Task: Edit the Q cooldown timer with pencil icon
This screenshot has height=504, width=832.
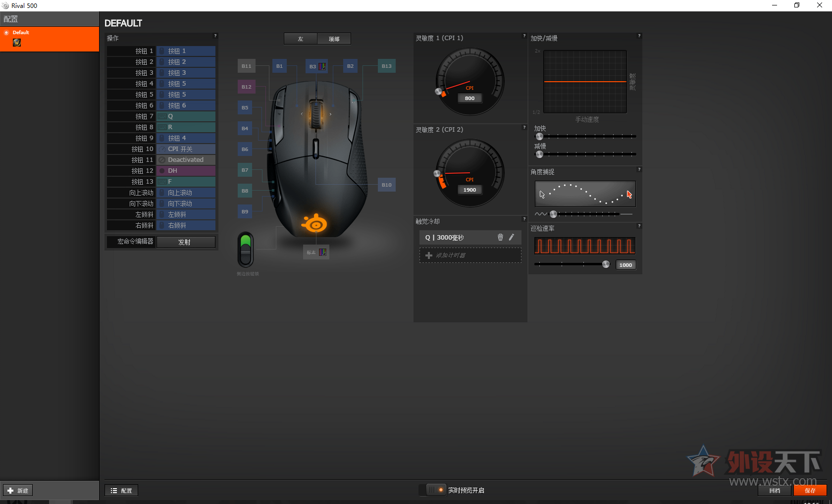Action: coord(512,237)
